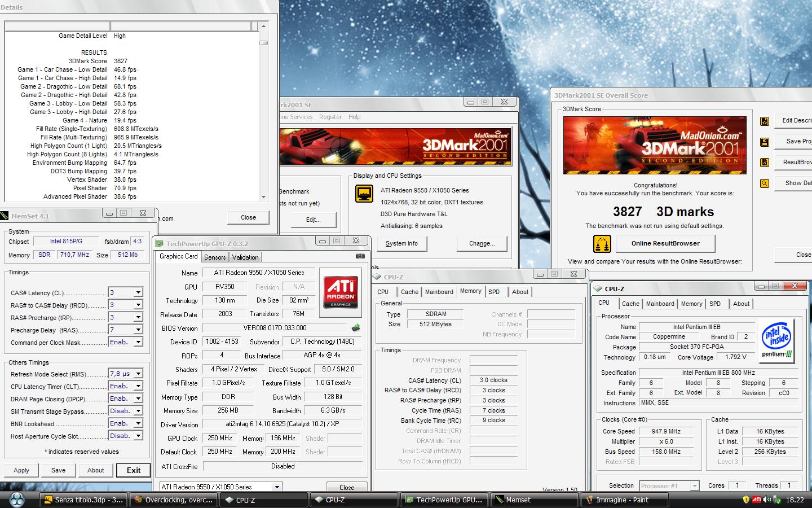Click Close button in GPU-Z
The image size is (812, 508).
[x=347, y=487]
